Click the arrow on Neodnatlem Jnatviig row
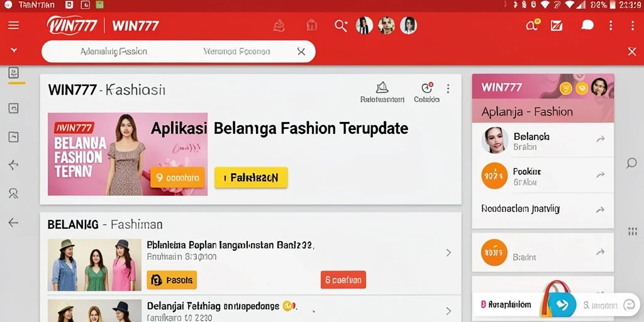 (x=601, y=209)
